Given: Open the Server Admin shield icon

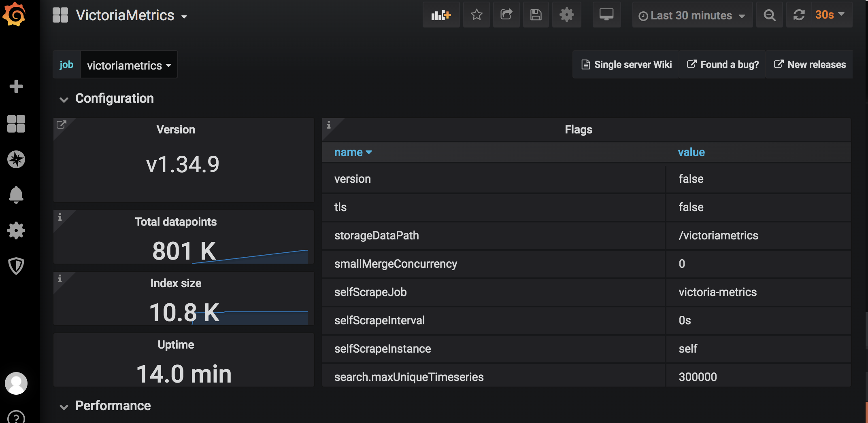Looking at the screenshot, I should [x=16, y=266].
